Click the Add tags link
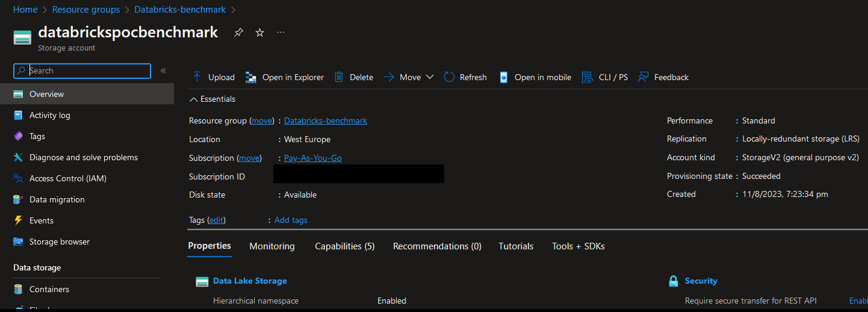Viewport: 868px width, 312px height. point(291,220)
